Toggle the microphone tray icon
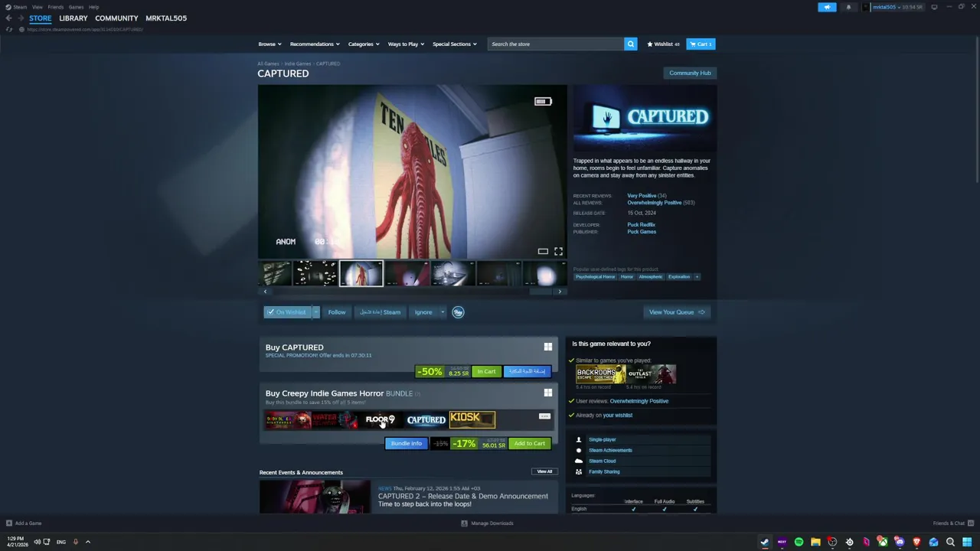Image resolution: width=980 pixels, height=551 pixels. click(x=75, y=542)
